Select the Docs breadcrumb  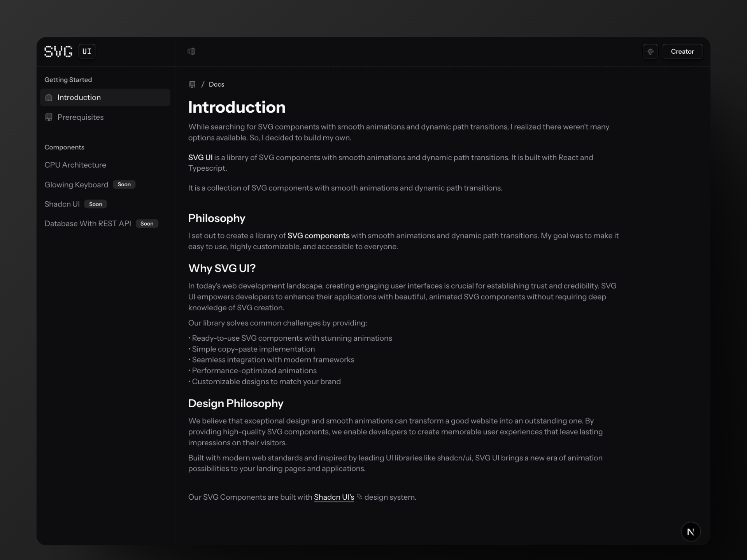click(x=216, y=84)
